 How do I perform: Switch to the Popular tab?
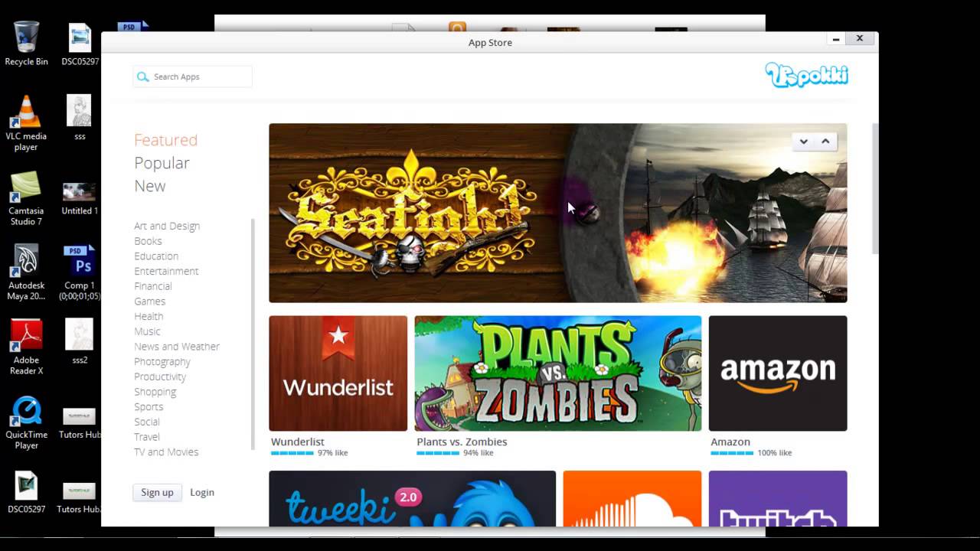point(162,163)
